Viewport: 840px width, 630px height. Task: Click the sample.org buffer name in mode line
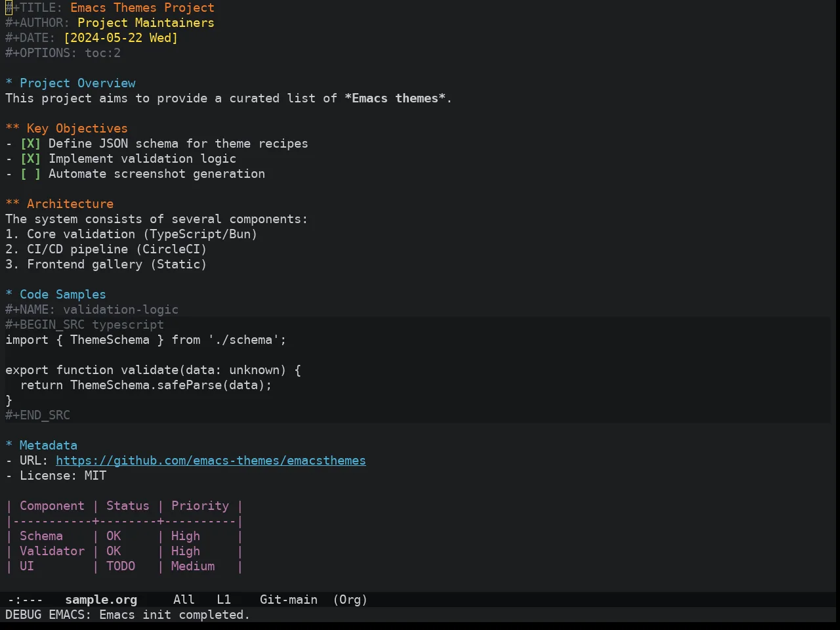101,600
